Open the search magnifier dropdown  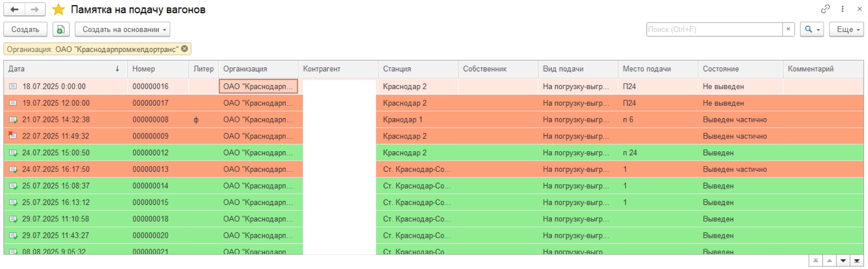pyautogui.click(x=812, y=29)
